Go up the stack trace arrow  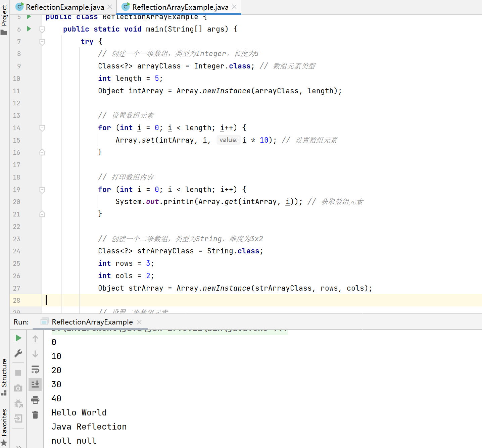pos(35,339)
